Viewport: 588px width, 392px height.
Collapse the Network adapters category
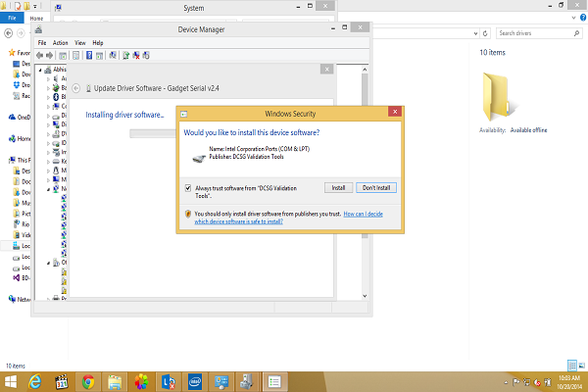[x=48, y=189]
